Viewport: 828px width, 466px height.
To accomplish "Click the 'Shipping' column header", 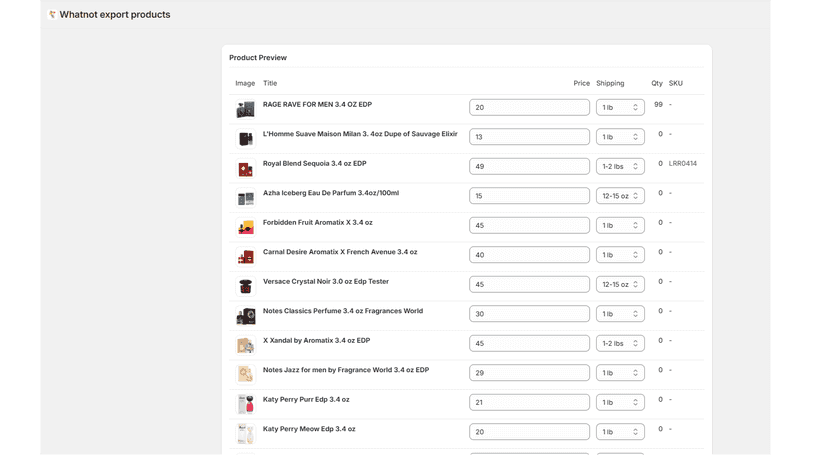I will [610, 83].
